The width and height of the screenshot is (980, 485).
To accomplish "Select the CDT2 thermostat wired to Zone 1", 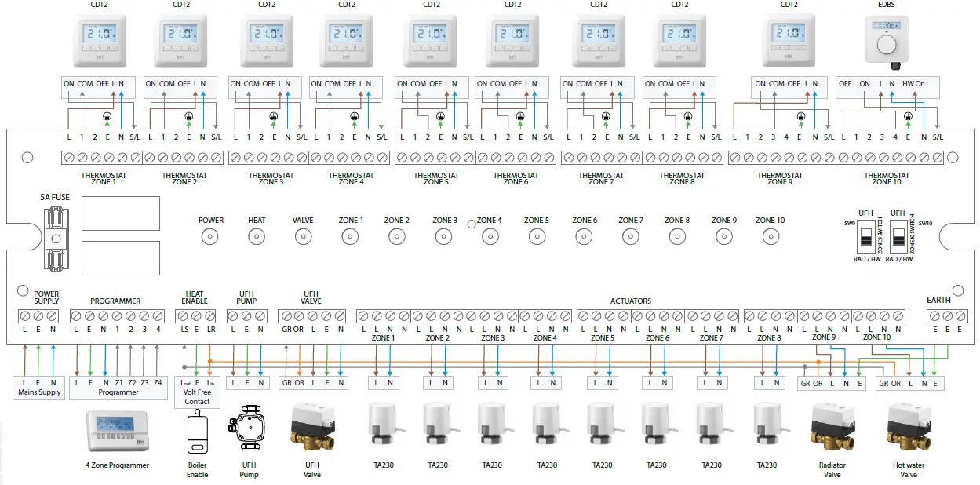I will pos(99,40).
